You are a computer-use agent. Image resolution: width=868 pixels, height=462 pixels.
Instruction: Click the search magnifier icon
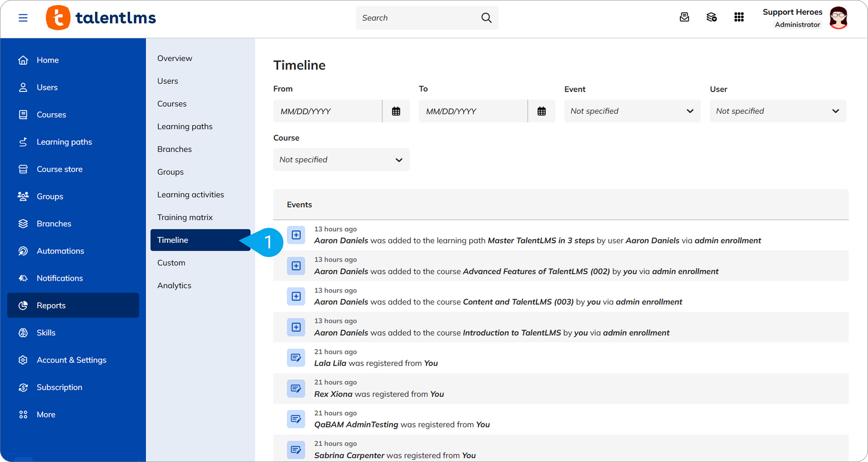[x=486, y=18]
